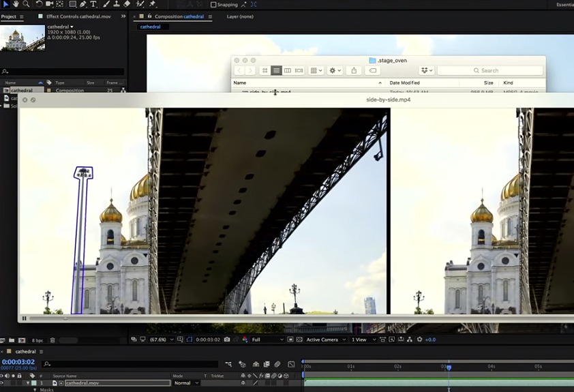Select the Rotation tool

click(39, 4)
